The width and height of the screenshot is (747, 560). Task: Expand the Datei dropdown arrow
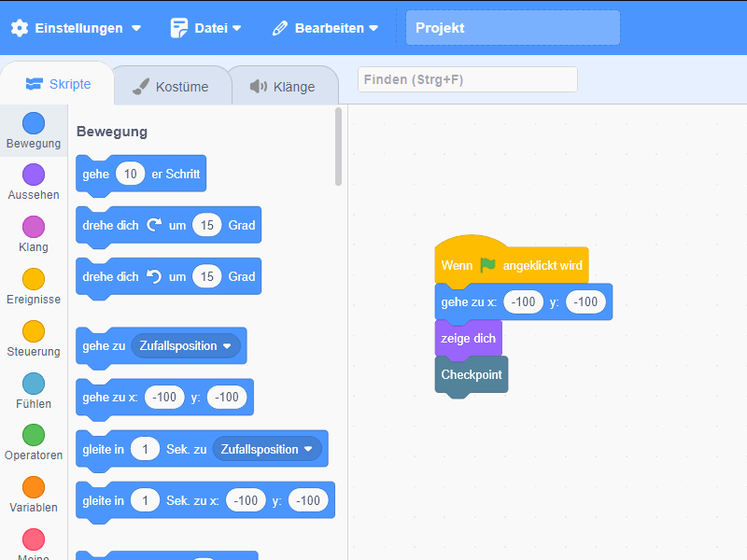click(236, 28)
